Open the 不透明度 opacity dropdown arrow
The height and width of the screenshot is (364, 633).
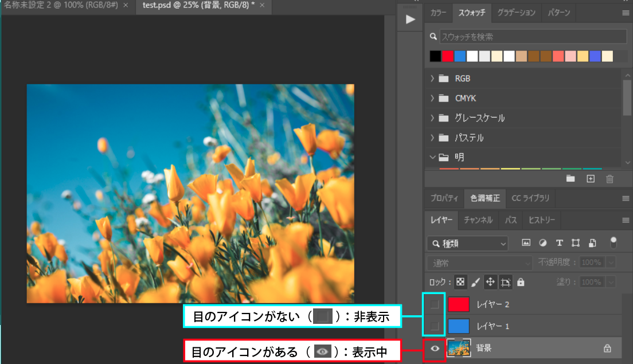pos(611,263)
